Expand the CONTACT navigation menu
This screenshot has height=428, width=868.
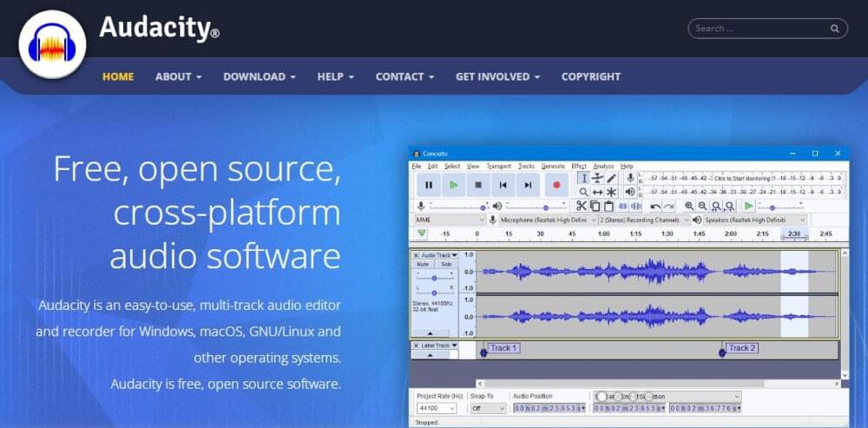coord(404,76)
